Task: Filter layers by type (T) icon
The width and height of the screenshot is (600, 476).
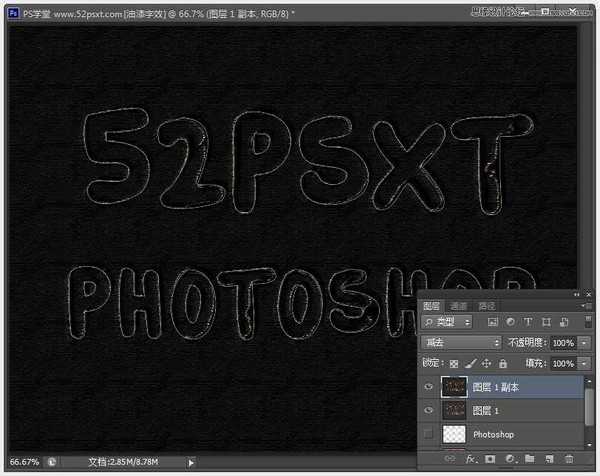Action: click(528, 322)
